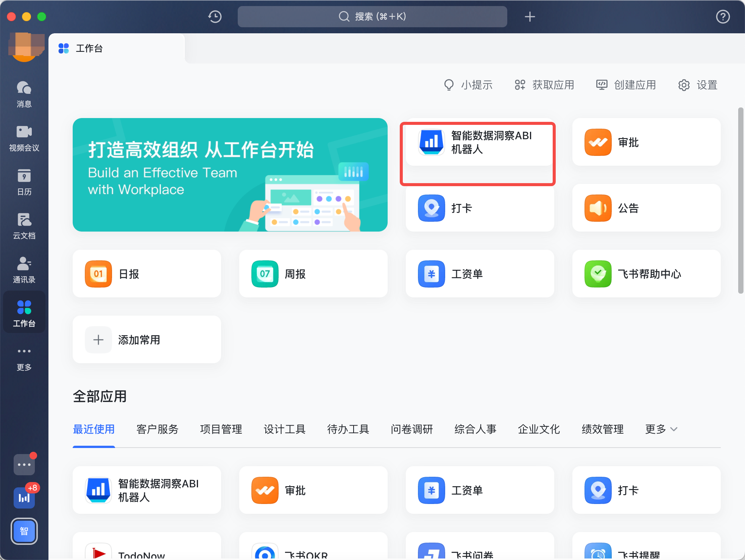Open workplace 设置
The width and height of the screenshot is (745, 560).
[x=698, y=85]
